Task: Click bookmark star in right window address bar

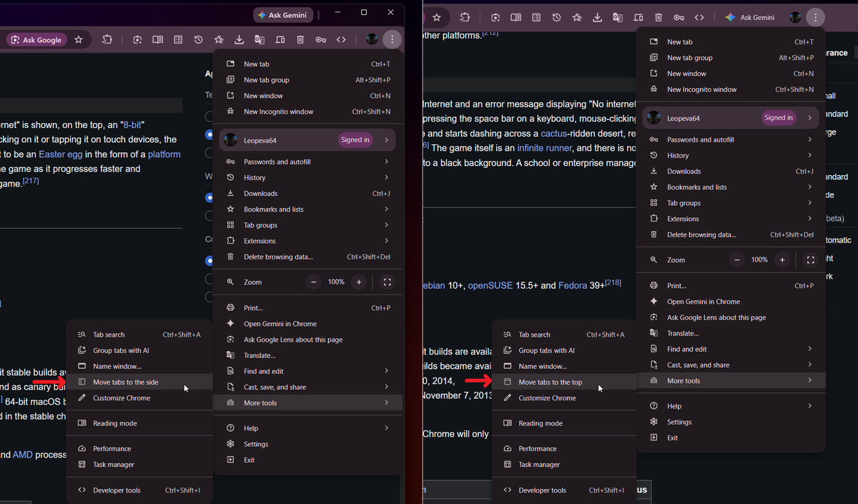Action: pyautogui.click(x=437, y=17)
